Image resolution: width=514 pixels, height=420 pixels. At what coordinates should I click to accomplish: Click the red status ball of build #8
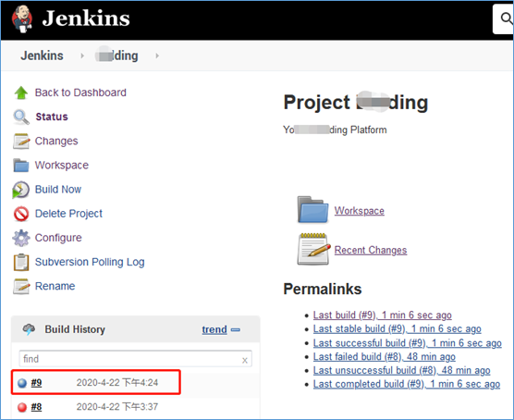(22, 407)
